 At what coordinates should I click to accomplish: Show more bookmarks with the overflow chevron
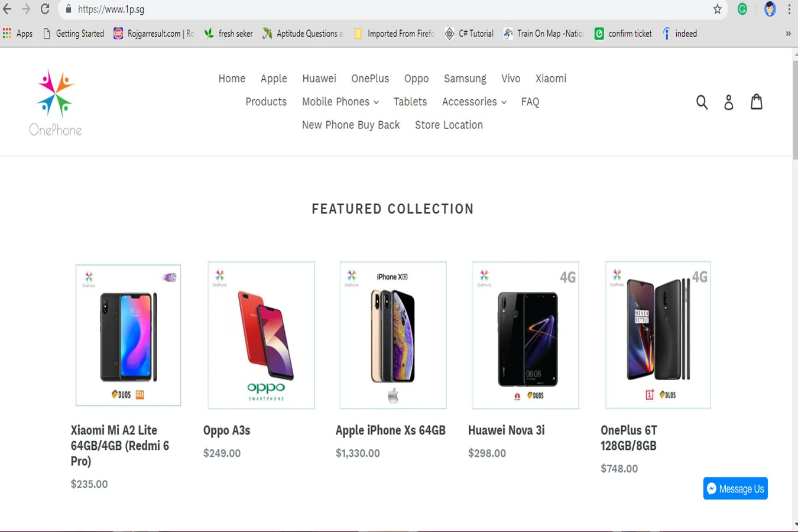coord(788,34)
